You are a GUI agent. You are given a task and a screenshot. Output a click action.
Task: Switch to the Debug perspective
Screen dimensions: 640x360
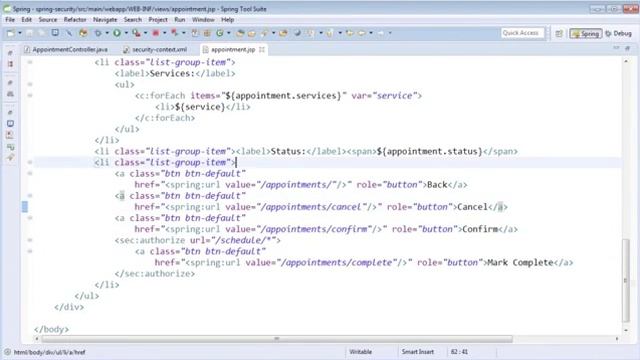618,33
